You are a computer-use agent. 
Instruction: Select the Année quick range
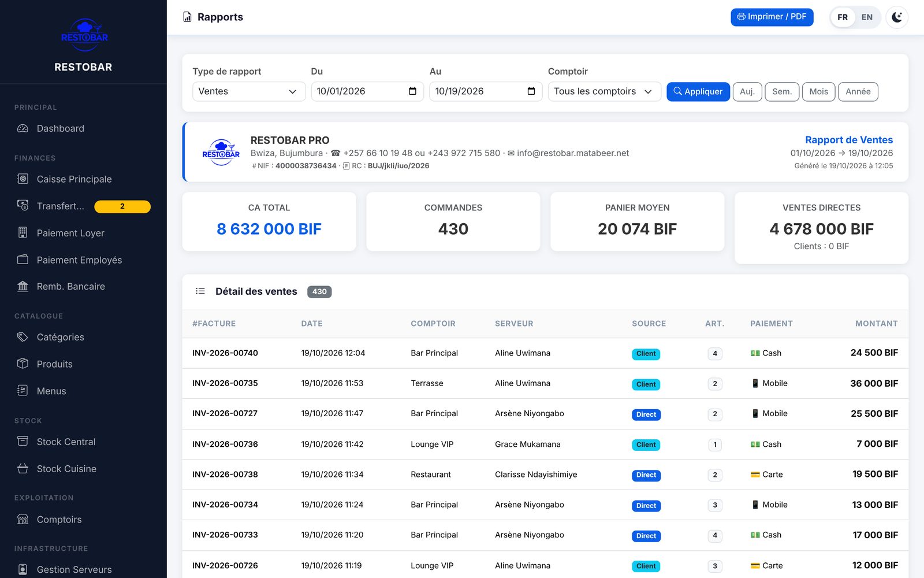[x=858, y=91]
